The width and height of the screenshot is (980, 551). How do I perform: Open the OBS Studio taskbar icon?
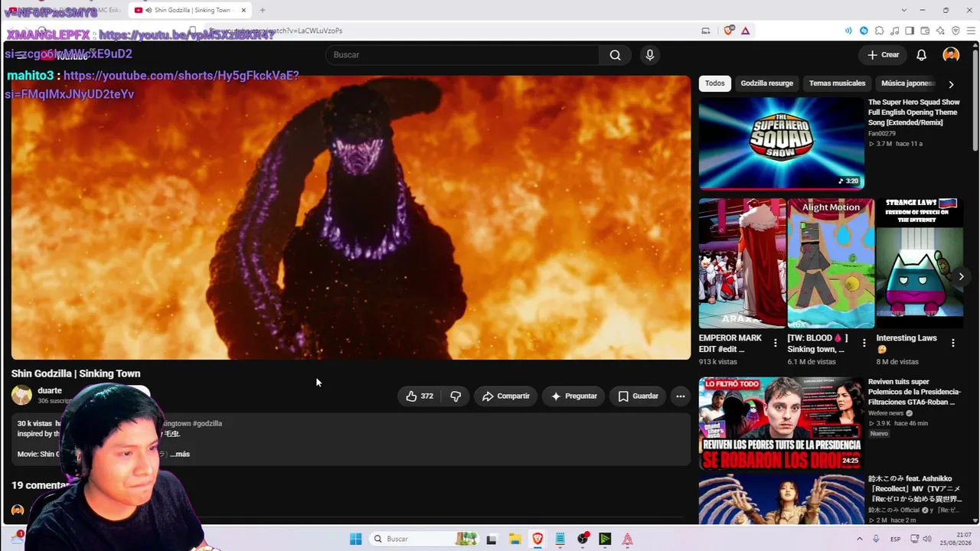point(583,539)
